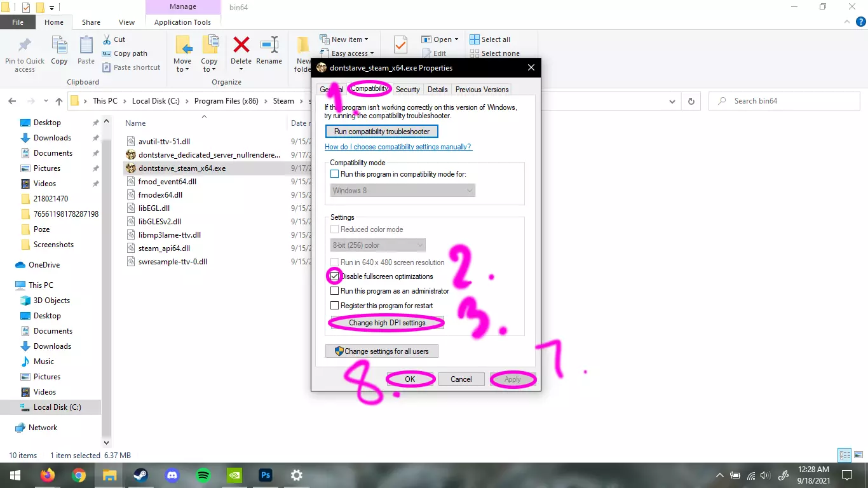Click Change high DPI settings button
Image resolution: width=868 pixels, height=488 pixels.
[x=387, y=323]
